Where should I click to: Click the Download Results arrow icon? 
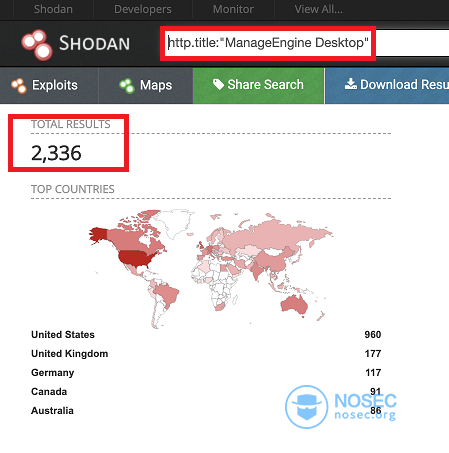350,84
